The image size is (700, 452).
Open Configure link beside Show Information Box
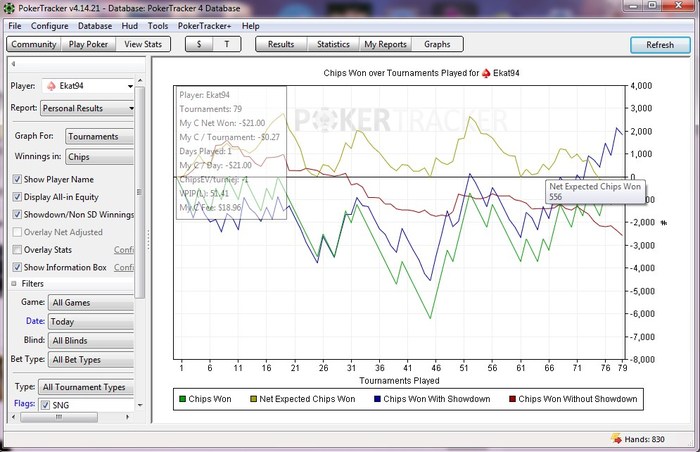click(x=124, y=267)
